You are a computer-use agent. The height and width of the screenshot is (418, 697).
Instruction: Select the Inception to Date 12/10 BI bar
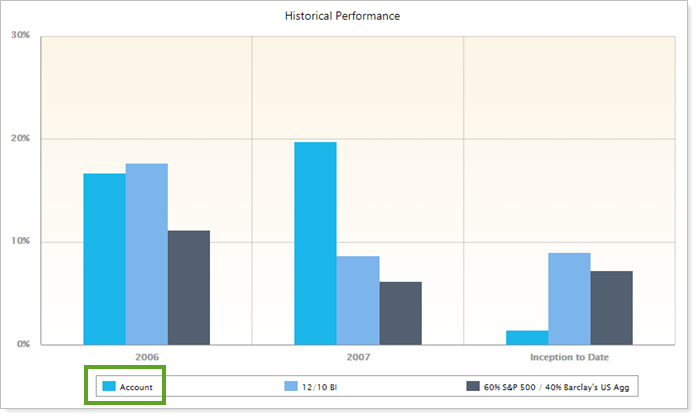pos(569,299)
